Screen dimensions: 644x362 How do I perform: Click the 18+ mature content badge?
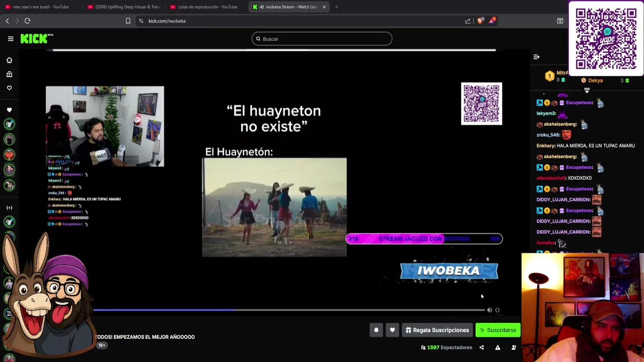coord(102,345)
